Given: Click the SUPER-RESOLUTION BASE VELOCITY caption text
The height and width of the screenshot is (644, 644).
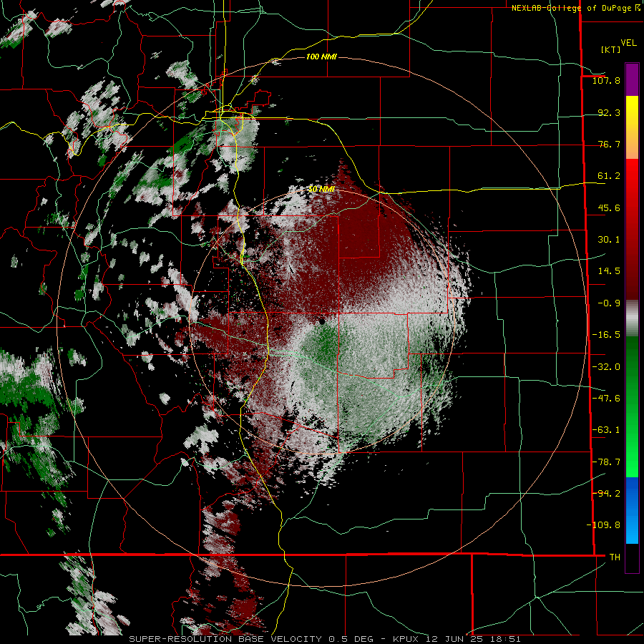Looking at the screenshot, I should click(x=225, y=639).
